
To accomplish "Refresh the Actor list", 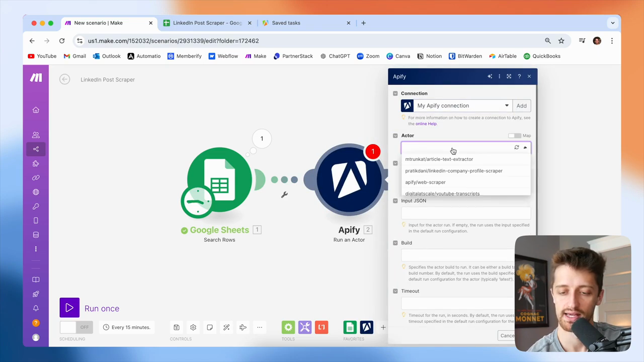I will (517, 147).
